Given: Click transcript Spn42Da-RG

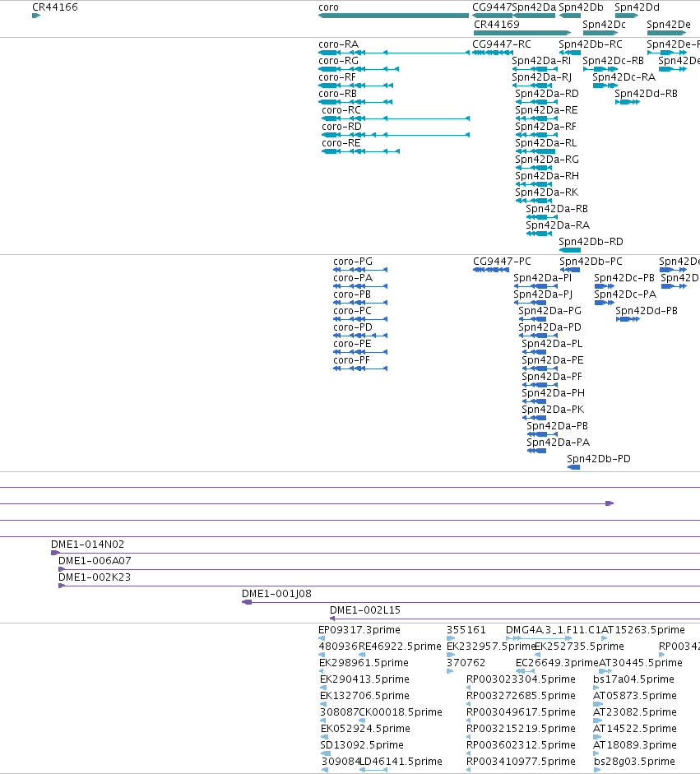Looking at the screenshot, I should tap(547, 160).
